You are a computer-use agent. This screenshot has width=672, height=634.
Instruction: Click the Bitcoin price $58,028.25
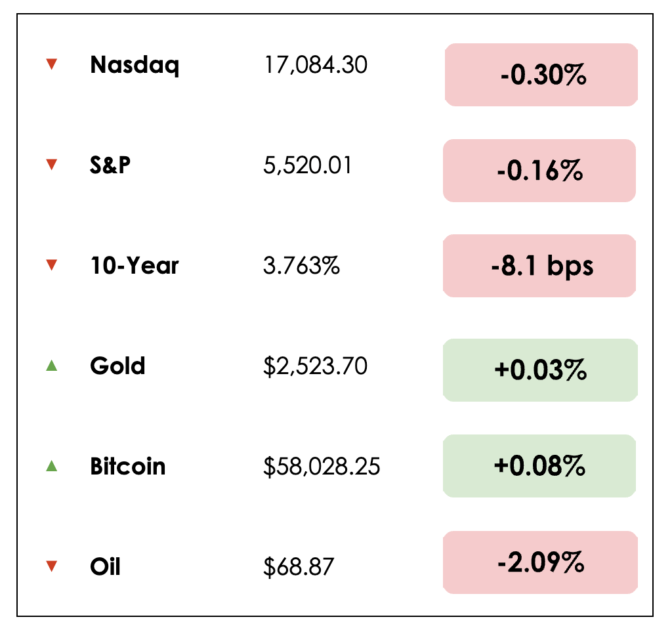pos(322,467)
